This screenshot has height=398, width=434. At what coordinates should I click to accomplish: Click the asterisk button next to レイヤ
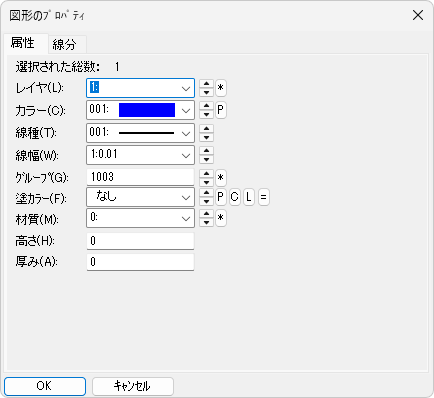pyautogui.click(x=220, y=88)
